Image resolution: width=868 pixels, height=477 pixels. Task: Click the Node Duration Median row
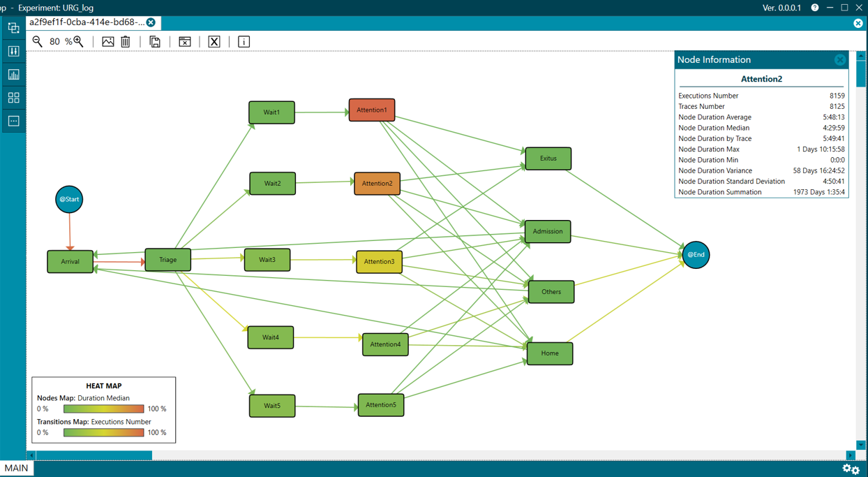pos(761,128)
